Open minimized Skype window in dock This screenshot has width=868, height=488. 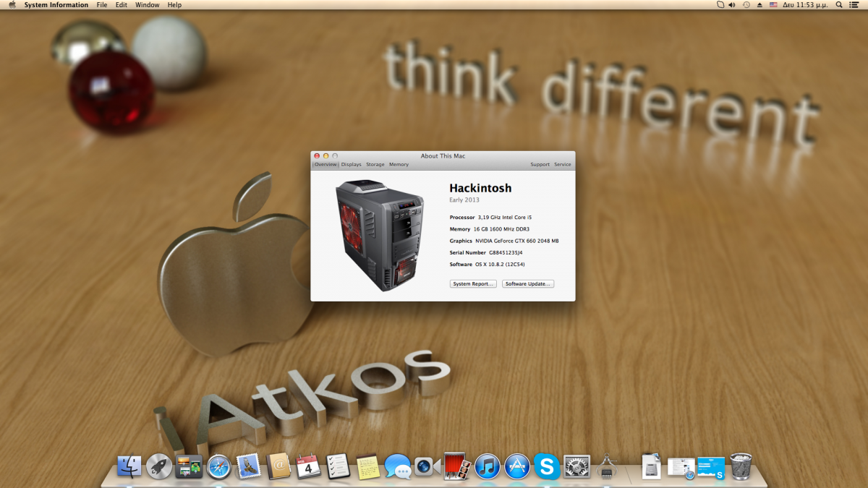[711, 468]
